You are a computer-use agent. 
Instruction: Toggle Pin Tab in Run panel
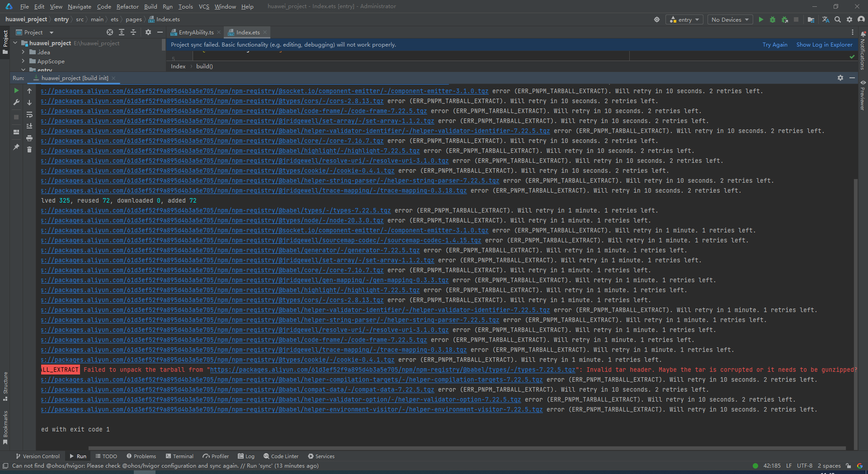16,147
